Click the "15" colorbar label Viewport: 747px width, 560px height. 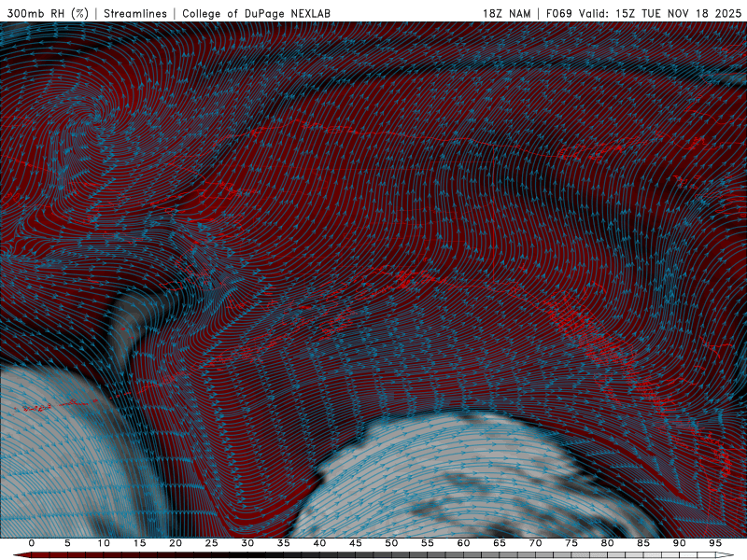(x=139, y=543)
